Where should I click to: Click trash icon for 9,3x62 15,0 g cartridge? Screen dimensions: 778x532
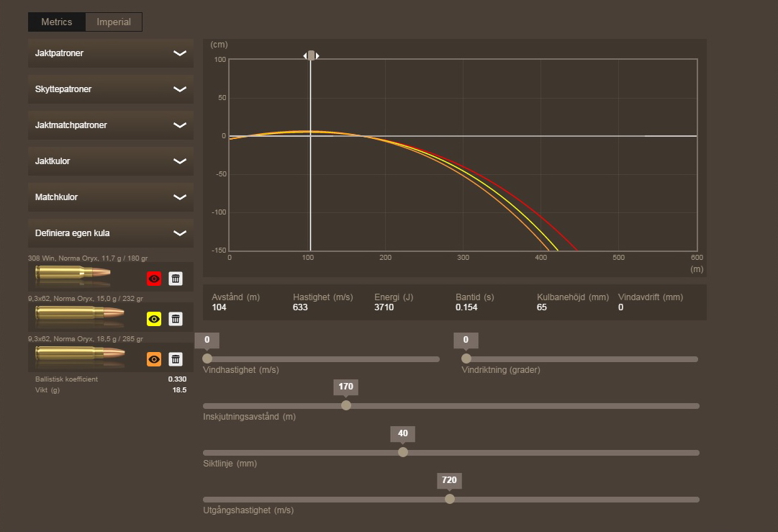click(x=176, y=319)
